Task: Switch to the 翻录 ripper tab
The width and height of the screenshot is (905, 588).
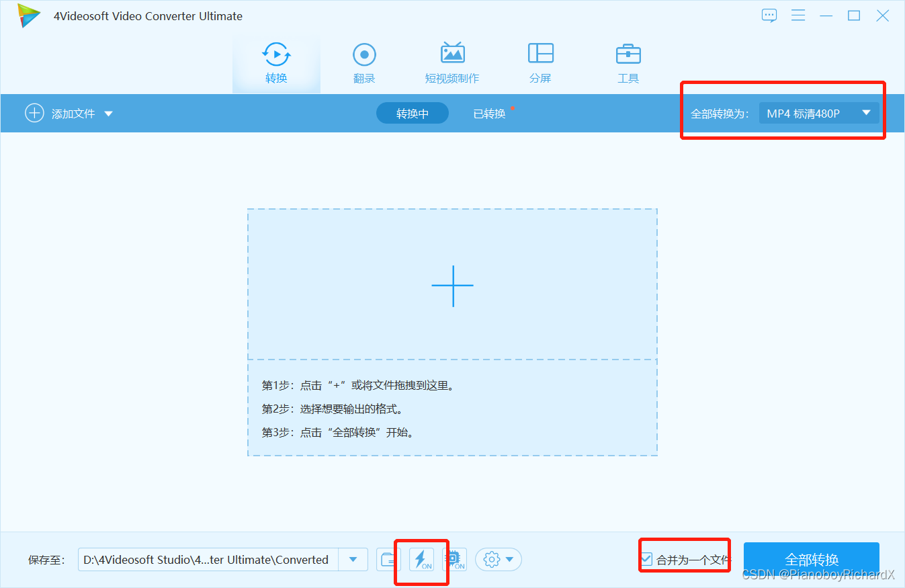Action: tap(364, 63)
